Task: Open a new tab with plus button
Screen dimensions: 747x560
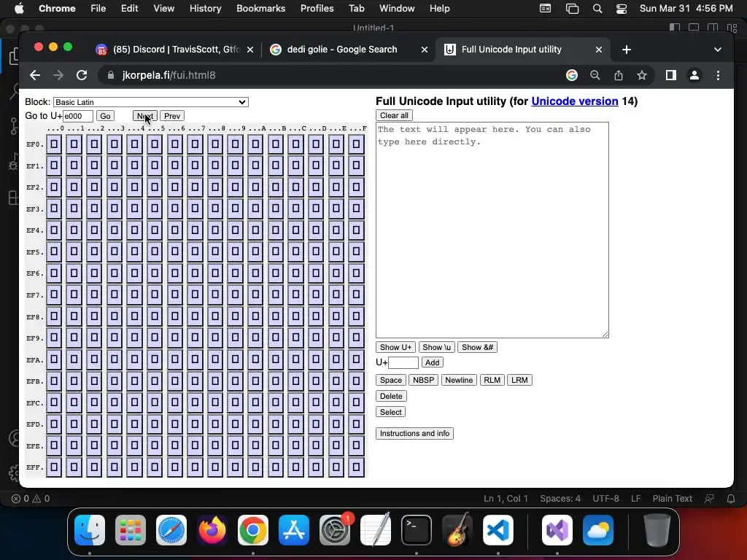Action: tap(627, 50)
